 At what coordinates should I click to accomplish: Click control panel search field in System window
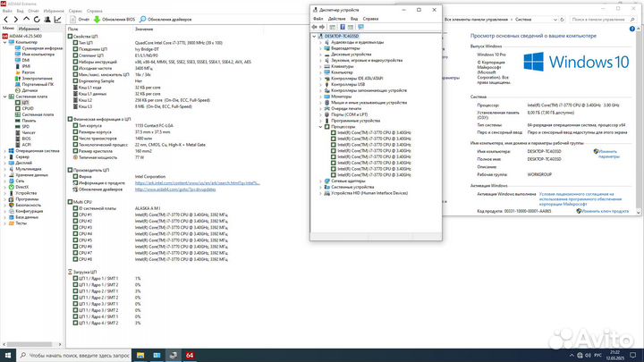pyautogui.click(x=603, y=20)
